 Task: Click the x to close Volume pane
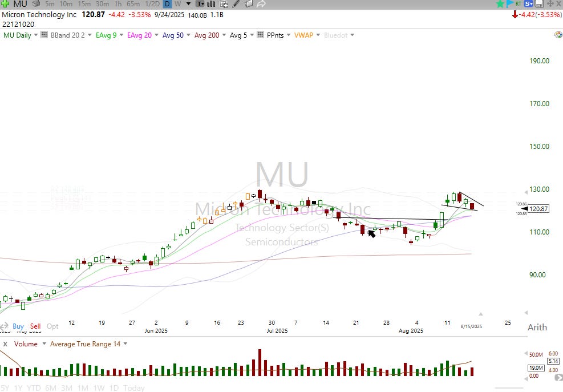point(5,344)
